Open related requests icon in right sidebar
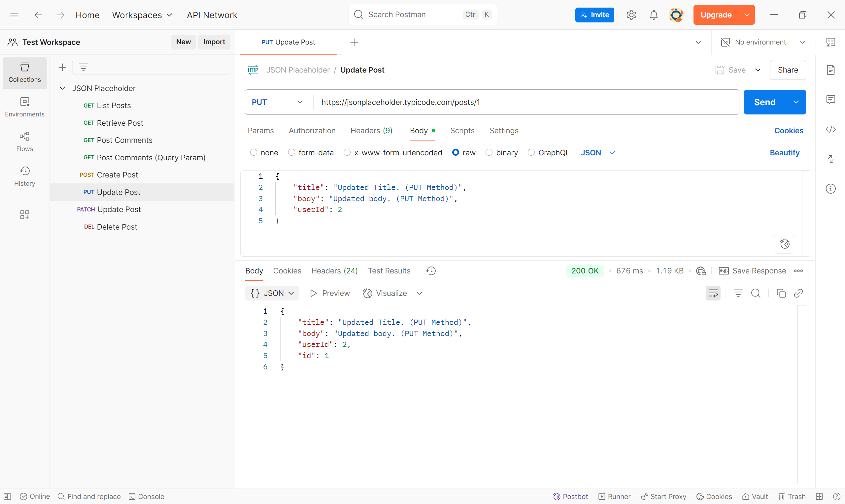The width and height of the screenshot is (845, 504). [830, 159]
